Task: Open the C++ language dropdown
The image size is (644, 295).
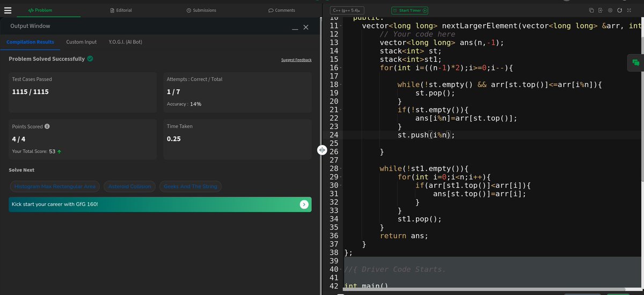Action: (x=346, y=10)
